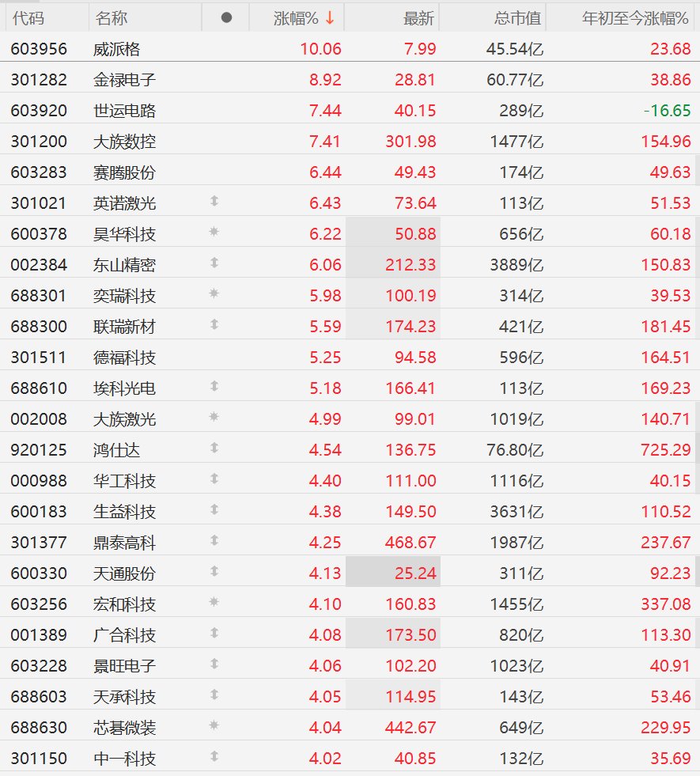Select stock 德福科技

point(125,358)
